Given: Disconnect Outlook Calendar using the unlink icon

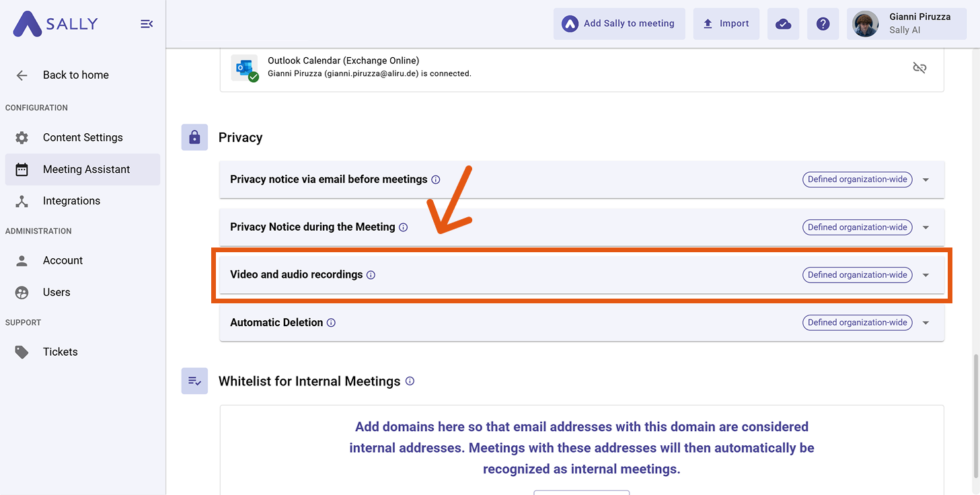Looking at the screenshot, I should pos(919,67).
